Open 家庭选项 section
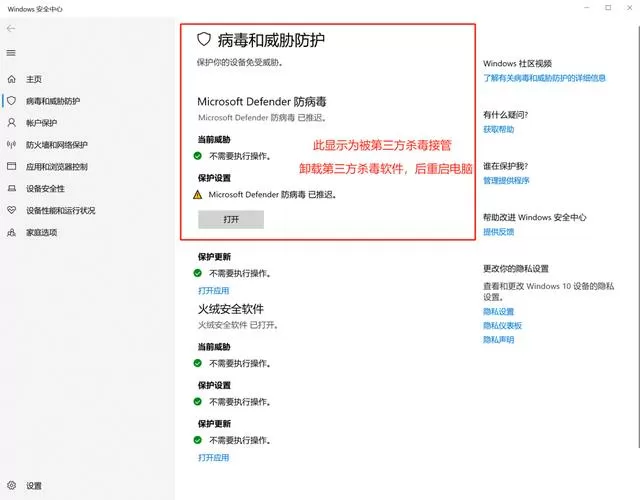640x500 pixels. (x=42, y=233)
